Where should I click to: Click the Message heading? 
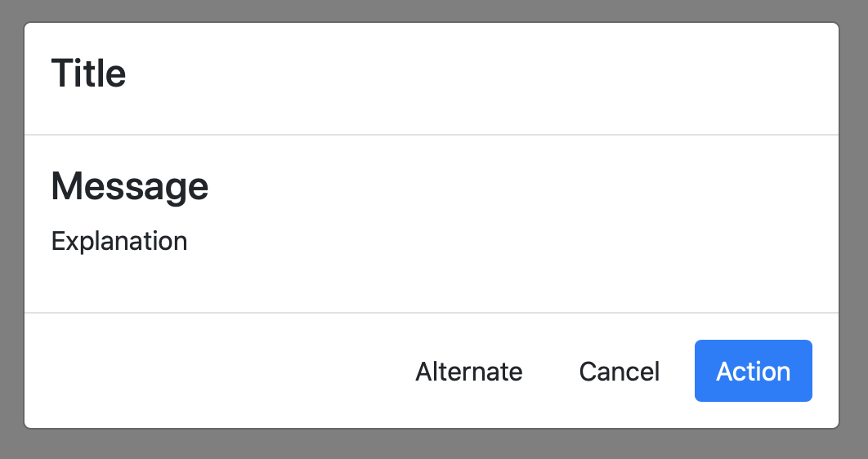coord(130,186)
